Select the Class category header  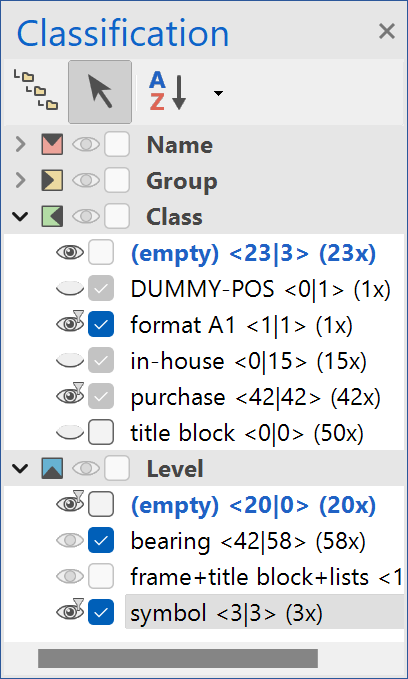point(175,217)
